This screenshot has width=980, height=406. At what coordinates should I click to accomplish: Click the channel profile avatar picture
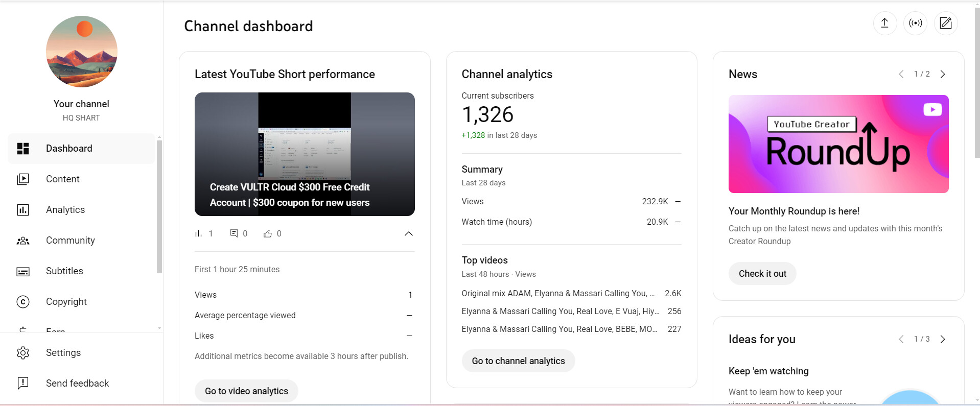(82, 52)
